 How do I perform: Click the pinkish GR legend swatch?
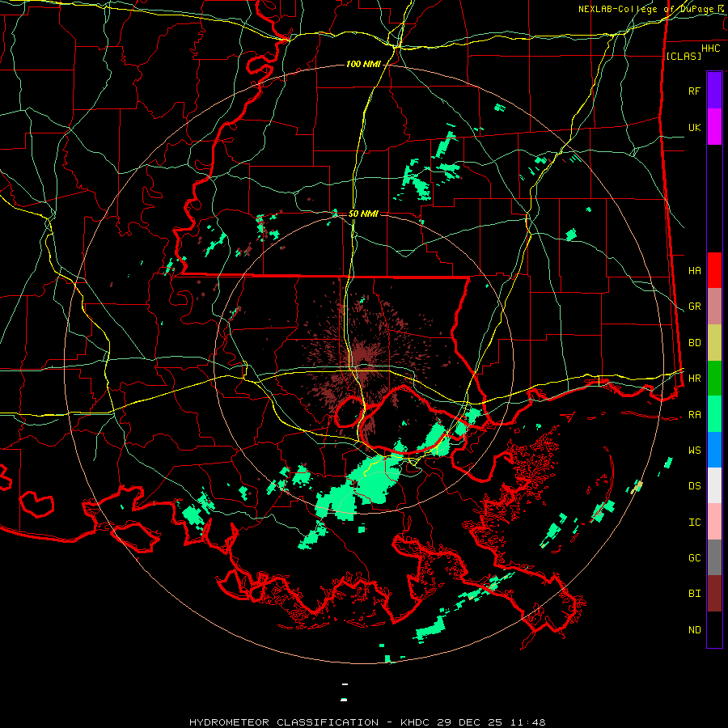tap(714, 307)
